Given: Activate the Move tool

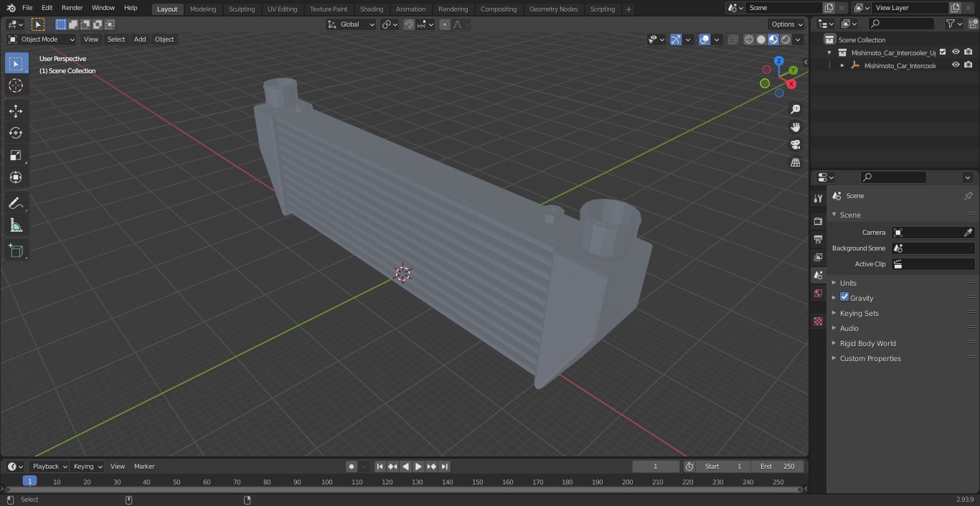Looking at the screenshot, I should point(16,111).
